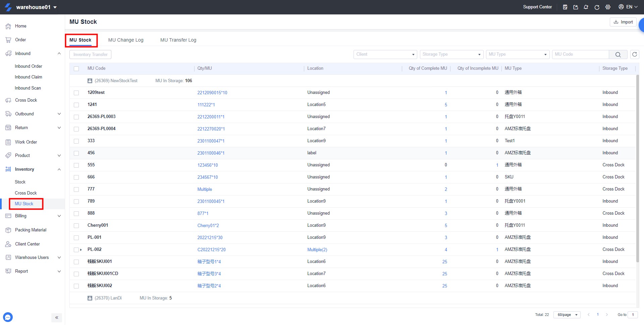The height and width of the screenshot is (325, 644).
Task: Click the search magnifier next to MU Code
Action: point(618,54)
